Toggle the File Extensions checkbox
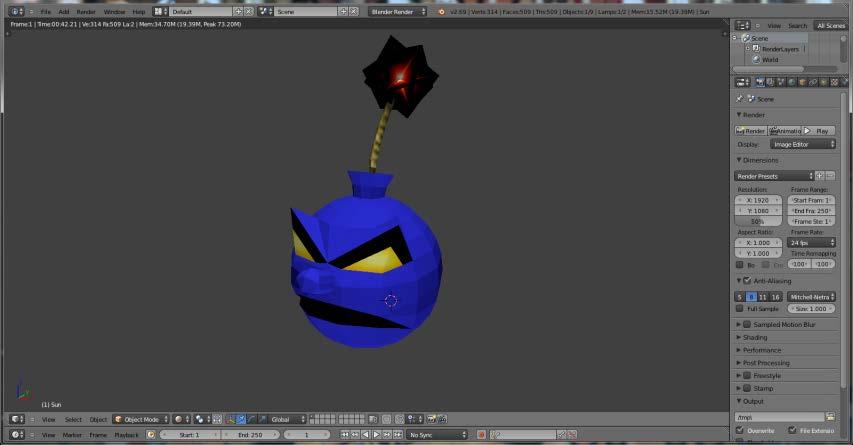The height and width of the screenshot is (445, 853). coord(792,430)
